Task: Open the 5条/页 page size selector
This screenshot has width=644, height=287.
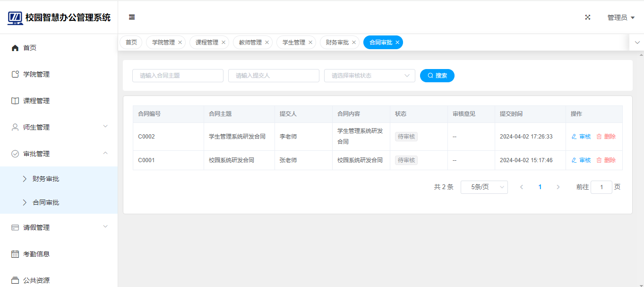Action: (484, 187)
